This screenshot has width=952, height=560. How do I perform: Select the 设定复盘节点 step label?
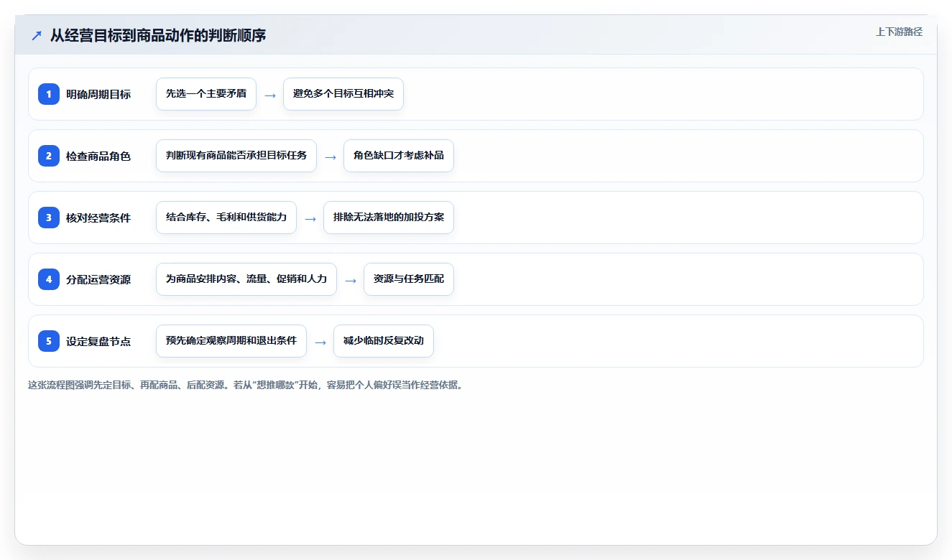tap(98, 341)
